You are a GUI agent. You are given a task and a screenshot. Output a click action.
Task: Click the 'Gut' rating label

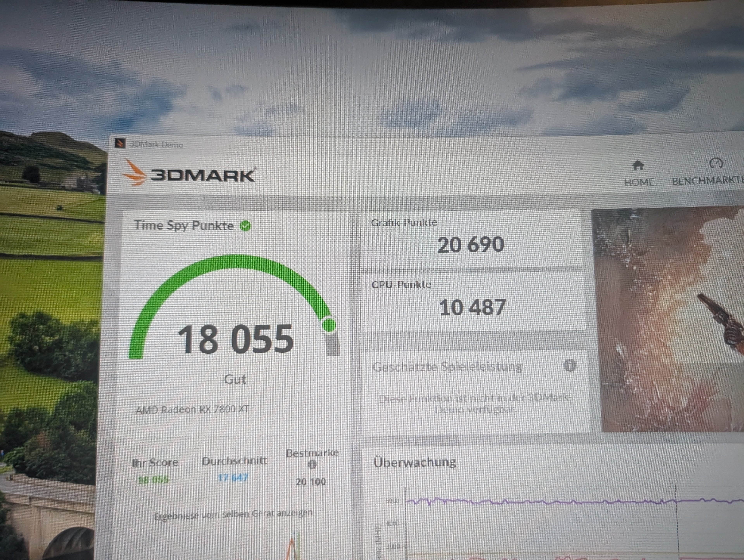tap(235, 379)
